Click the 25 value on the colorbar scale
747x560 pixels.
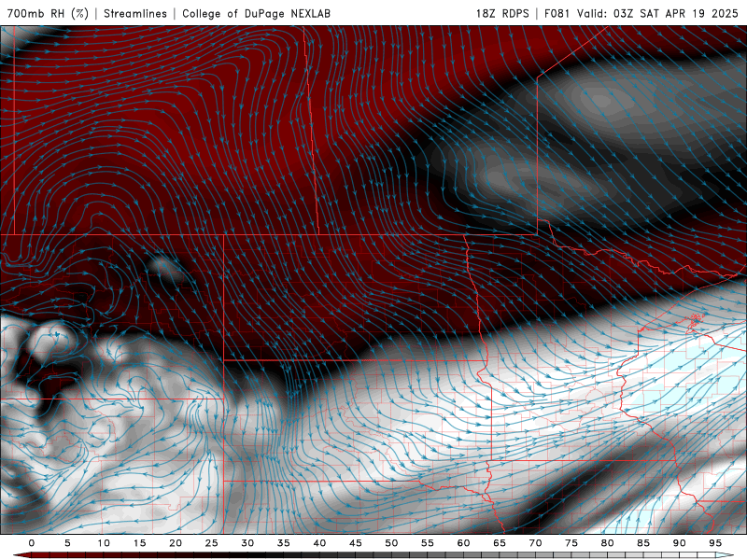point(212,543)
